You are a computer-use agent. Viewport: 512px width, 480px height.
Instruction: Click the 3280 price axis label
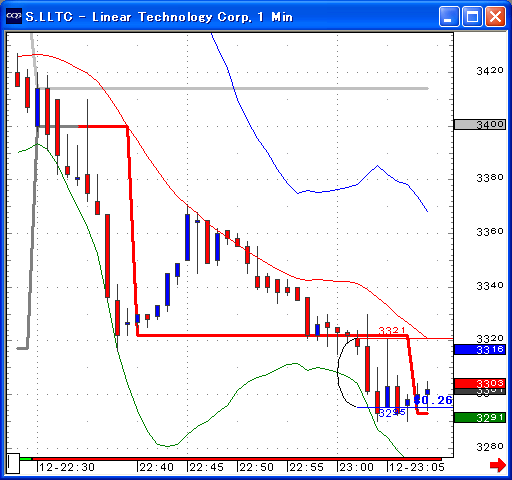[x=490, y=447]
